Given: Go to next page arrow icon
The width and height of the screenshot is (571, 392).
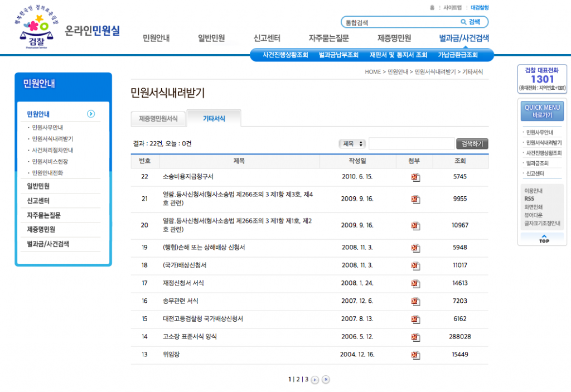Looking at the screenshot, I should (x=315, y=380).
